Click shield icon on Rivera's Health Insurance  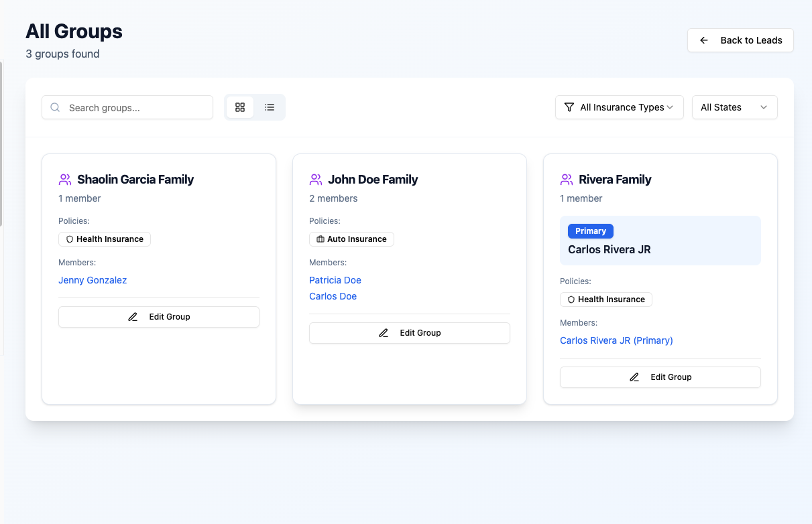click(x=571, y=300)
